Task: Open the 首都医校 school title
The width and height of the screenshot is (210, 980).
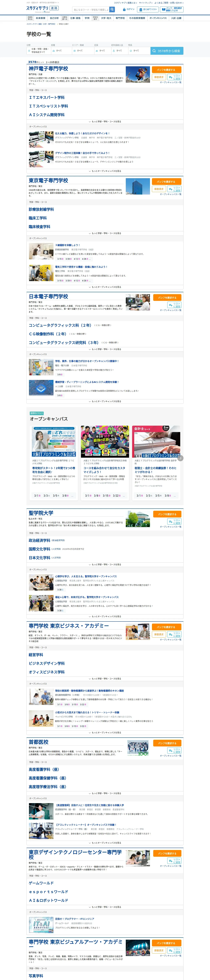Action: pyautogui.click(x=38, y=742)
